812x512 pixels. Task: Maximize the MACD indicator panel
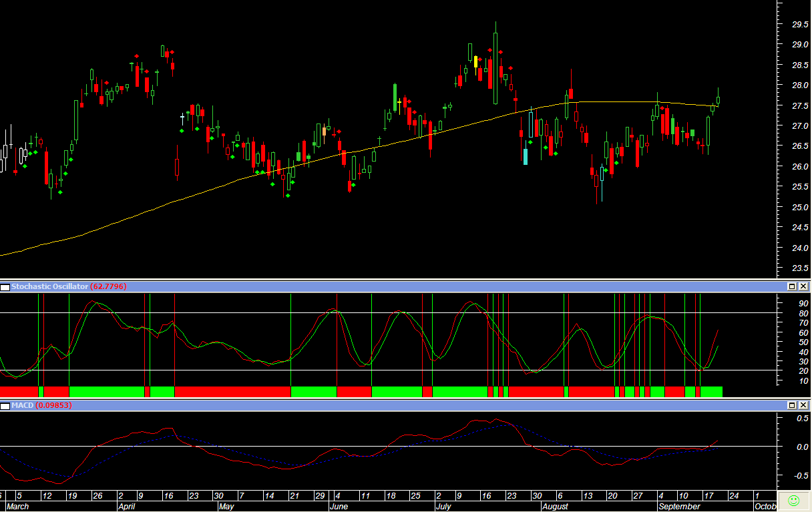tap(792, 405)
